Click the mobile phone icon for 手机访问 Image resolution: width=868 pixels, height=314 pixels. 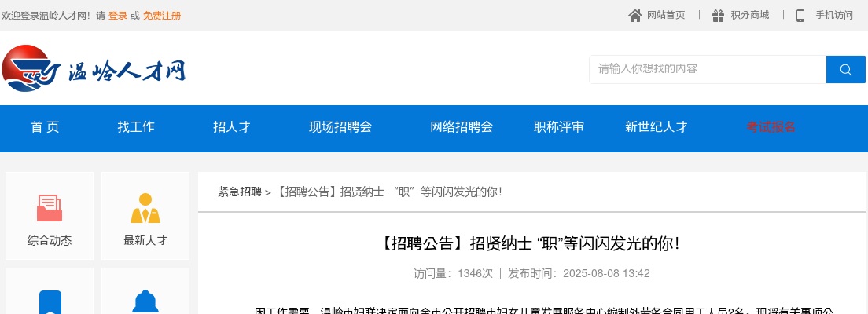[800, 16]
